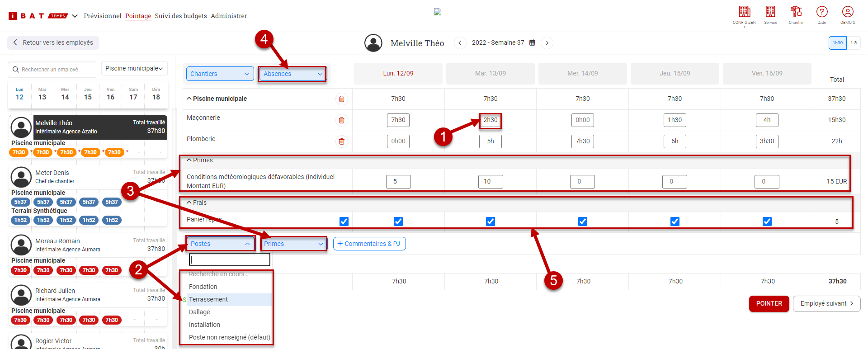Click the red POINTER button
The width and height of the screenshot is (868, 349).
(x=769, y=303)
